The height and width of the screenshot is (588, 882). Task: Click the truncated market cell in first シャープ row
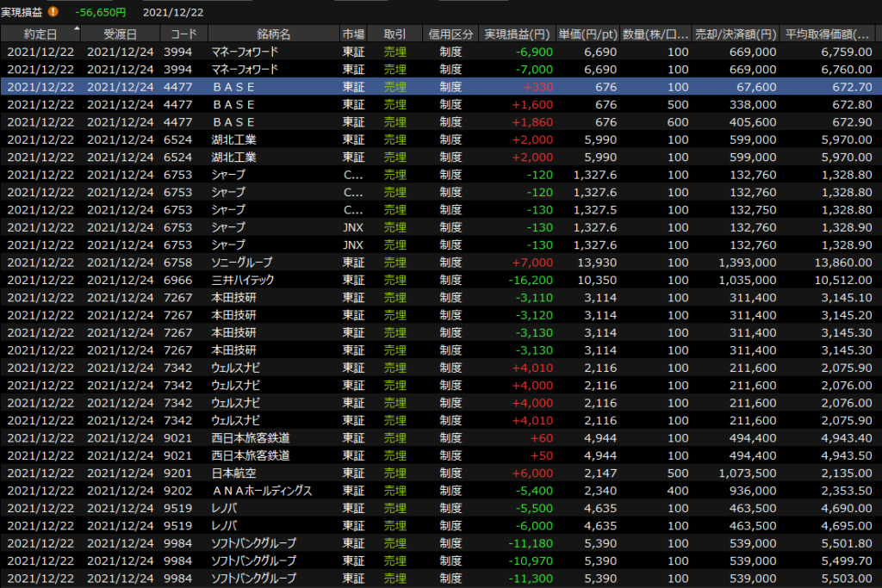point(353,175)
